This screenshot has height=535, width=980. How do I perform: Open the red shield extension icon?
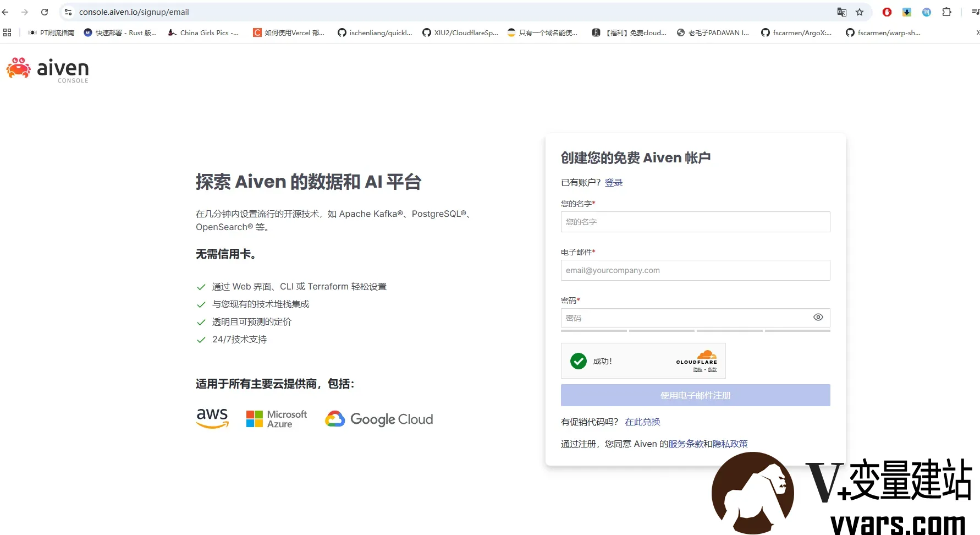click(887, 12)
